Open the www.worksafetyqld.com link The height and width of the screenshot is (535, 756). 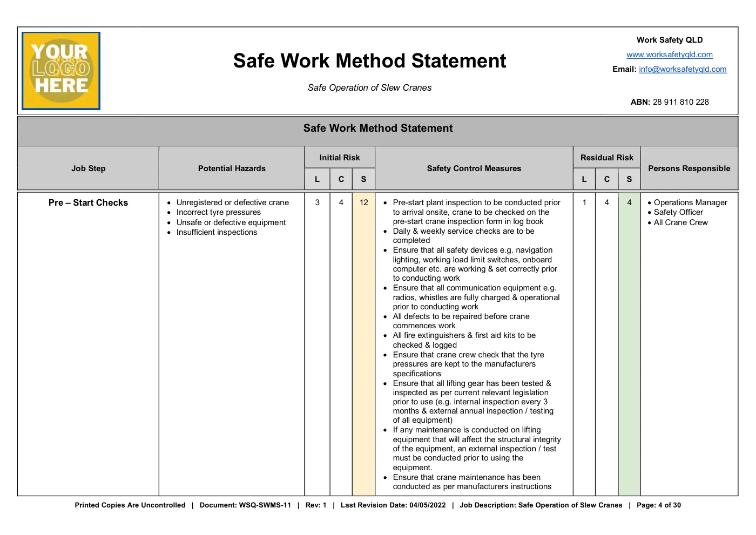tap(670, 55)
